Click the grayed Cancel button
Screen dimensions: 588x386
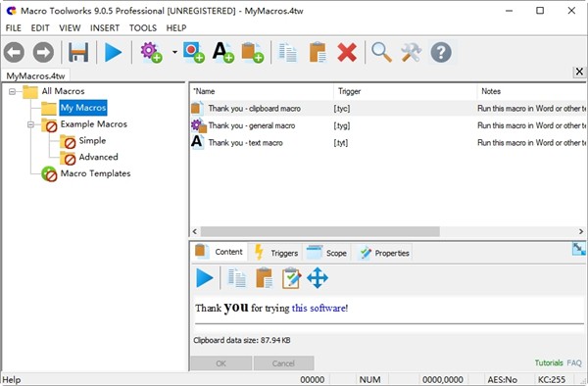pos(283,363)
